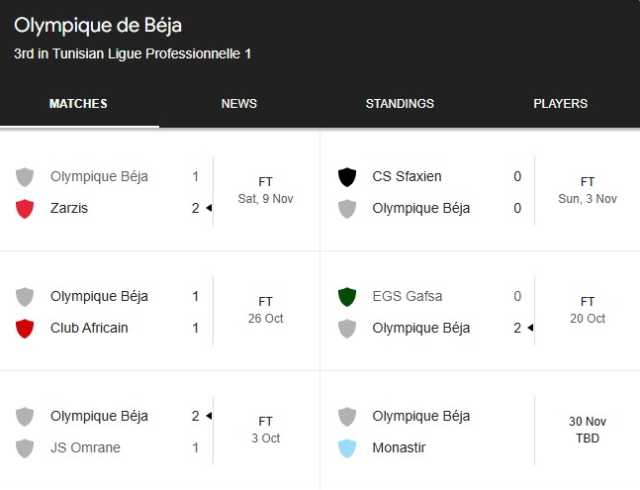The width and height of the screenshot is (640, 490).
Task: Open the 26 Oct Club Africain match
Action: [x=160, y=312]
